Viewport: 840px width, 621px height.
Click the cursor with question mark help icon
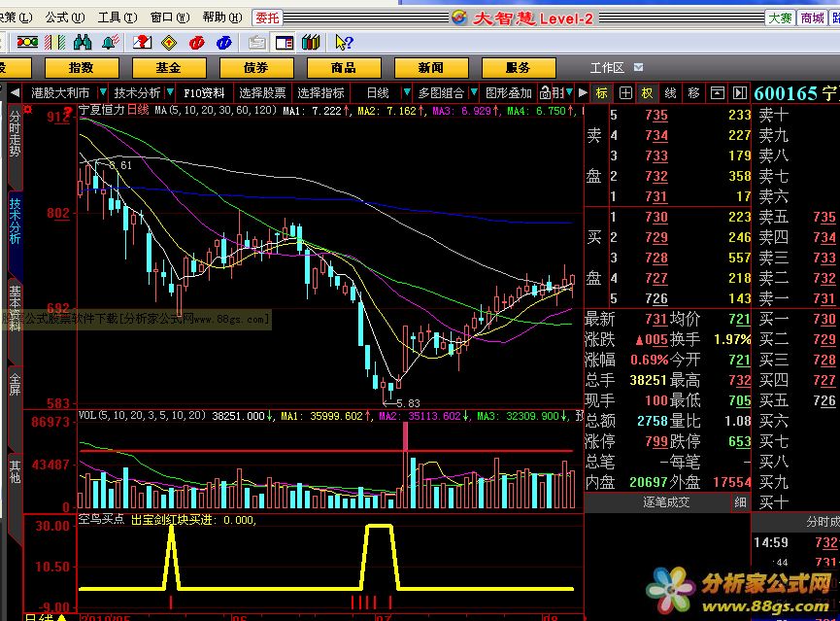pyautogui.click(x=344, y=43)
